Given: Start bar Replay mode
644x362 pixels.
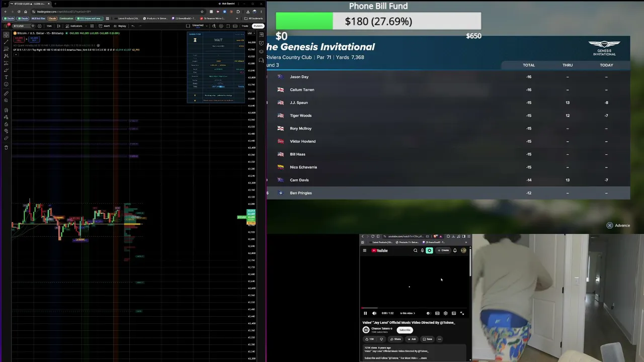Looking at the screenshot, I should coord(120,26).
